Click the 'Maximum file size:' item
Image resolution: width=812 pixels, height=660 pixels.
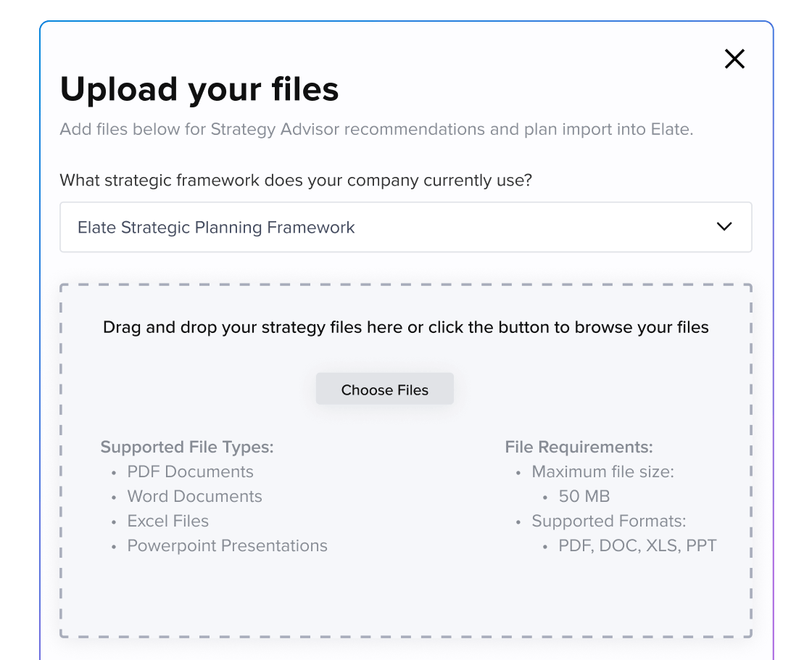click(x=602, y=471)
